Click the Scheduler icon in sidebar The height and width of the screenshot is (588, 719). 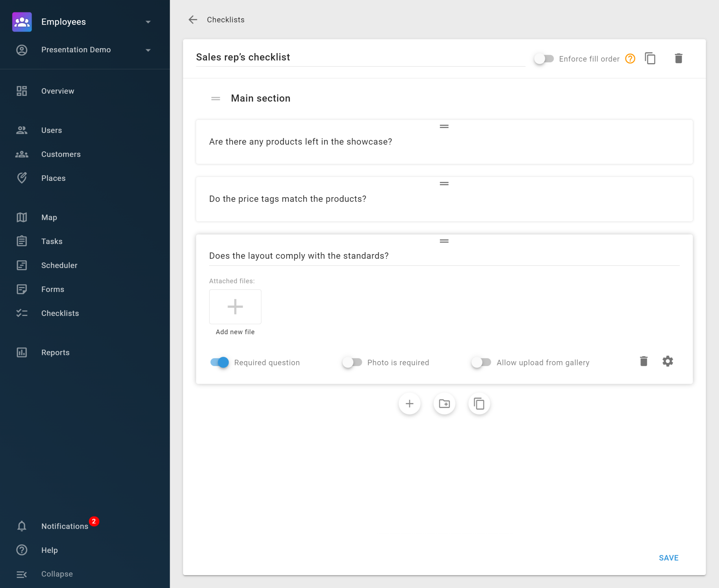point(22,265)
